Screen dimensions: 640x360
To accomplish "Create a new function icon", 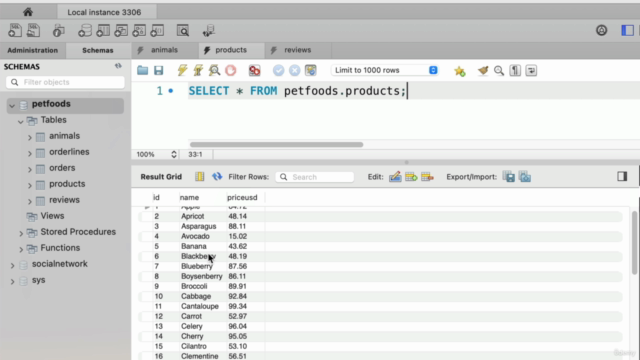I will pos(157,31).
